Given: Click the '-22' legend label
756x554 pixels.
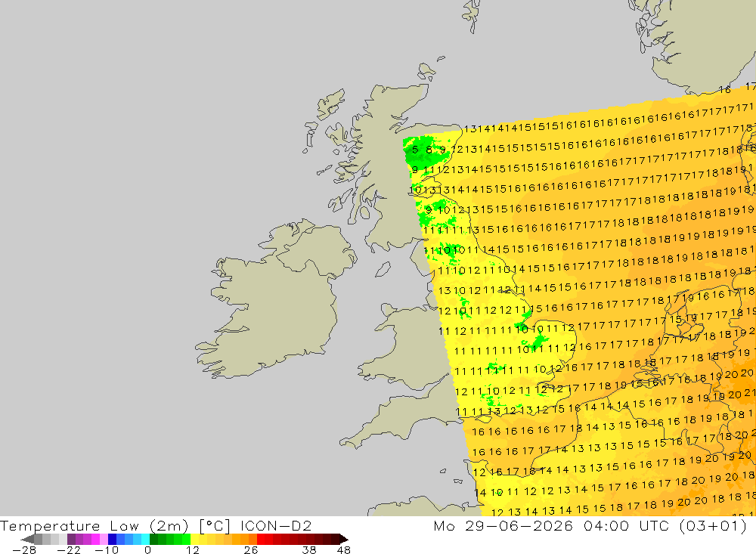Looking at the screenshot, I should 69,549.
